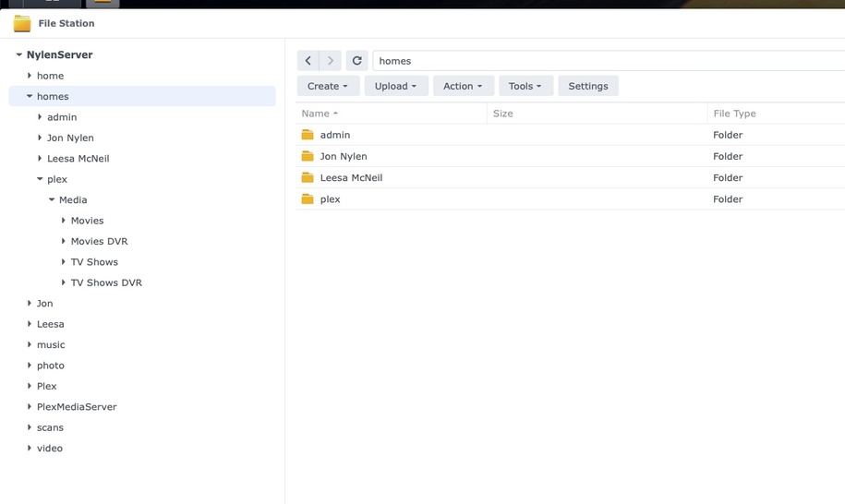845x504 pixels.
Task: Expand the PlexMediaServer tree node arrow
Action: (x=30, y=407)
